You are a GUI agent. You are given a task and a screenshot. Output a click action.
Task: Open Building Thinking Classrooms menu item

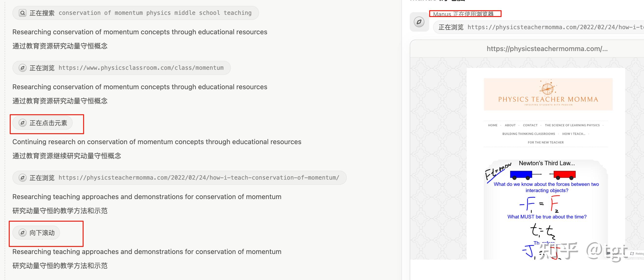pos(529,134)
